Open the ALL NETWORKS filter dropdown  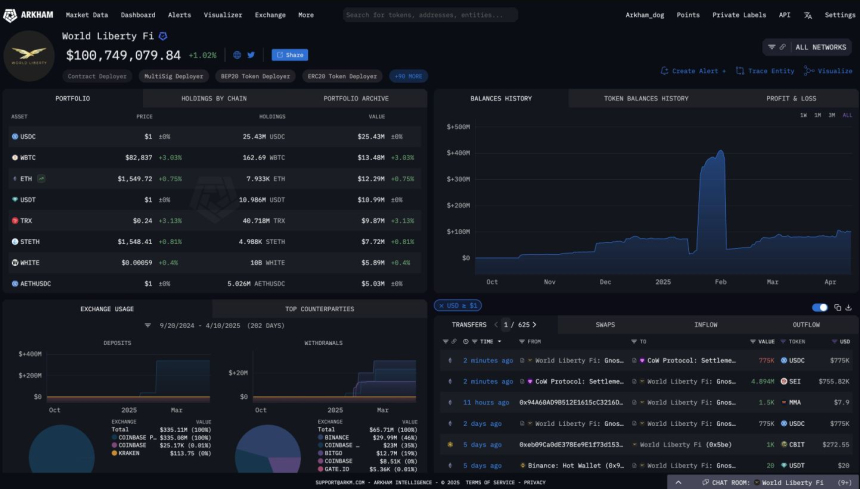coord(807,47)
